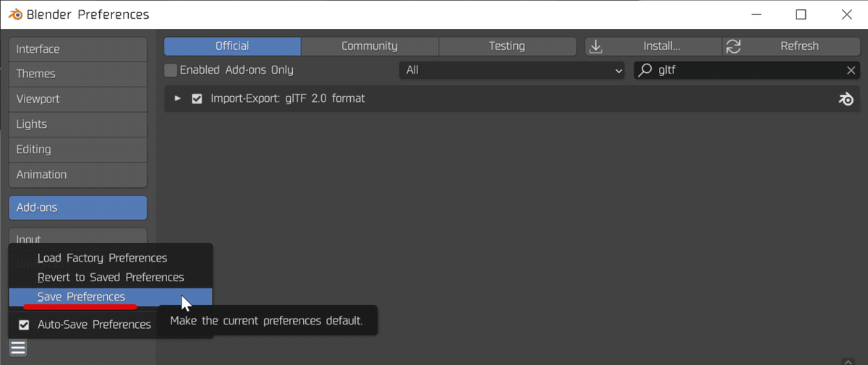Open the Input preferences section
Image resolution: width=868 pixels, height=365 pixels.
pyautogui.click(x=78, y=236)
